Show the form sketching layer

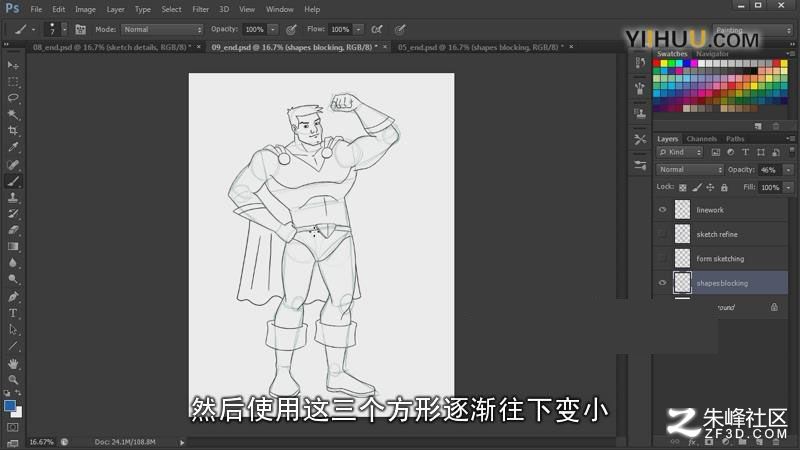[x=662, y=259]
